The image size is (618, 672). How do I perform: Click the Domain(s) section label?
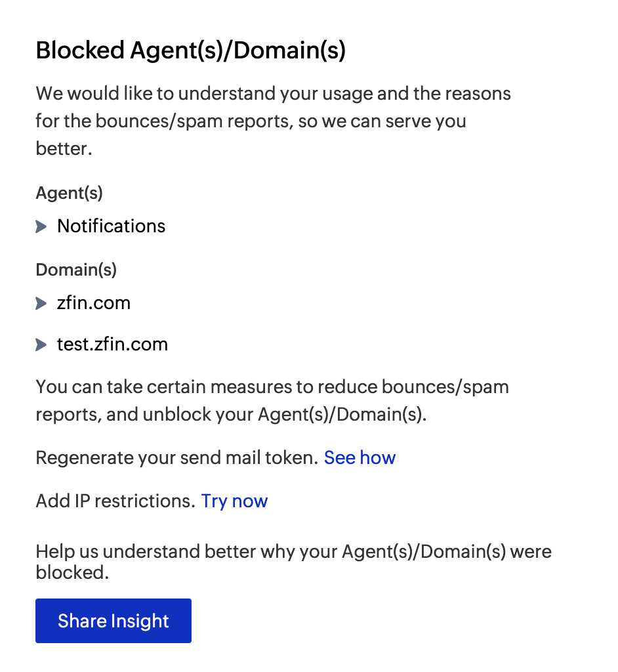click(75, 270)
